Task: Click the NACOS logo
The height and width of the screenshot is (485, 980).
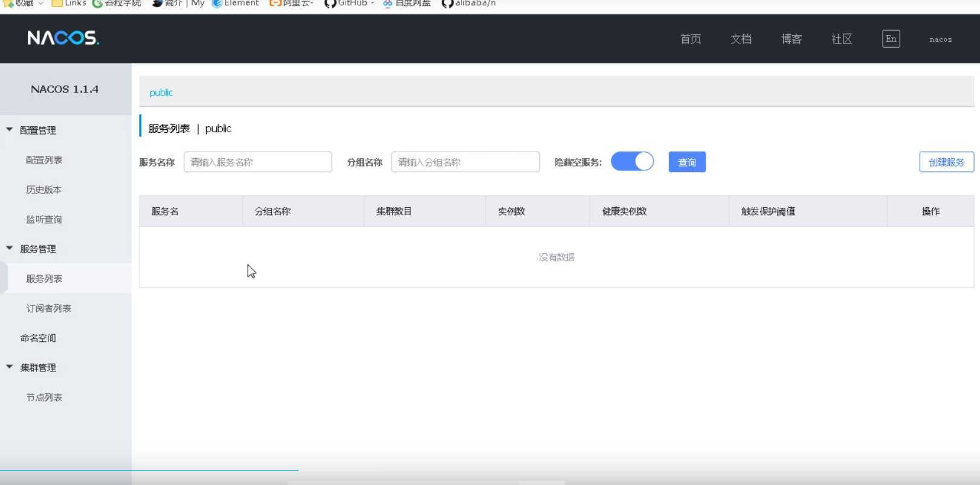Action: click(63, 38)
